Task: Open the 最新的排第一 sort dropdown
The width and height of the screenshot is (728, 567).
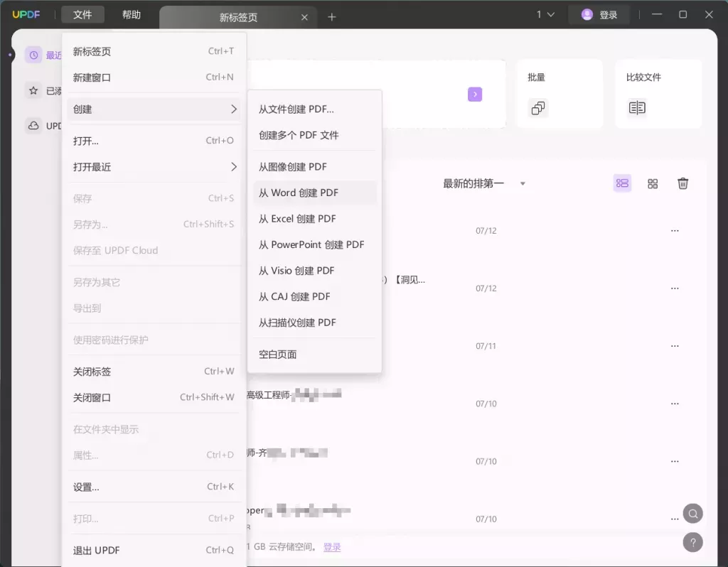Action: (x=484, y=184)
